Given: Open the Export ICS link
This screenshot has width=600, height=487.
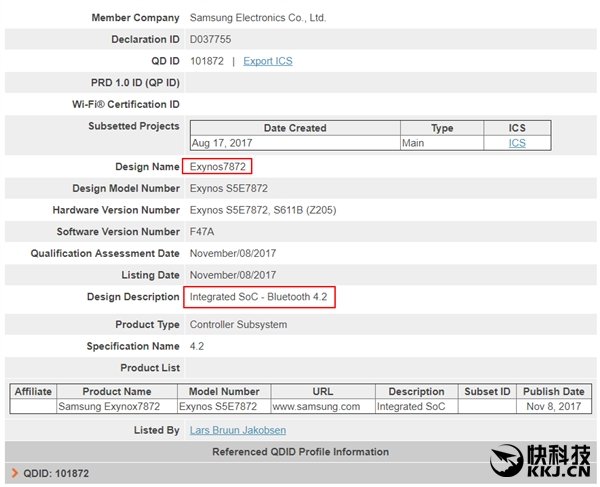Looking at the screenshot, I should pyautogui.click(x=268, y=61).
